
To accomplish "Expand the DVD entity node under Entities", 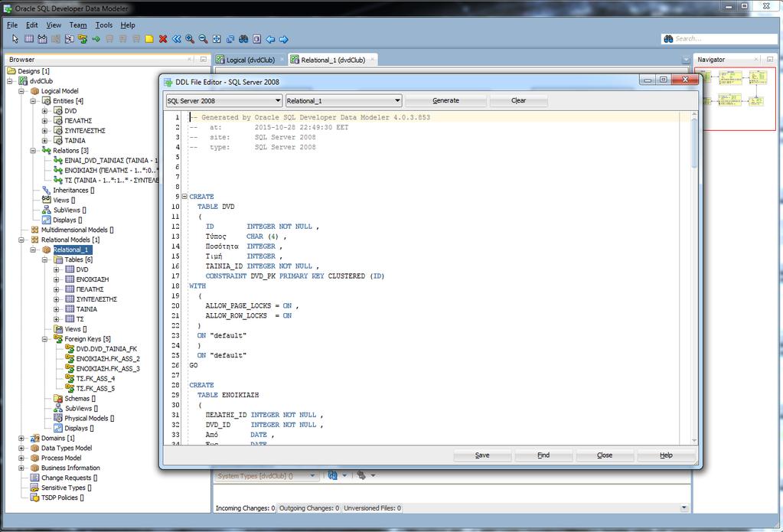I will pyautogui.click(x=44, y=111).
